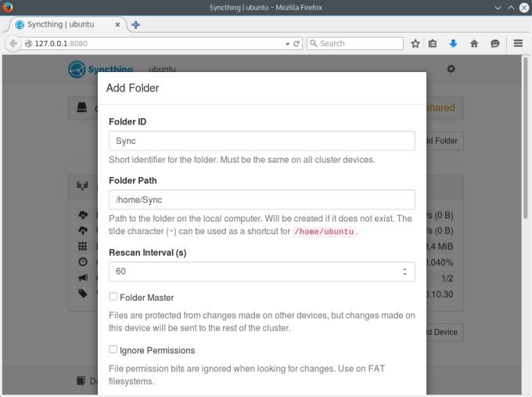The height and width of the screenshot is (397, 532).
Task: Open the Firefox Hello chat icon
Action: click(494, 44)
